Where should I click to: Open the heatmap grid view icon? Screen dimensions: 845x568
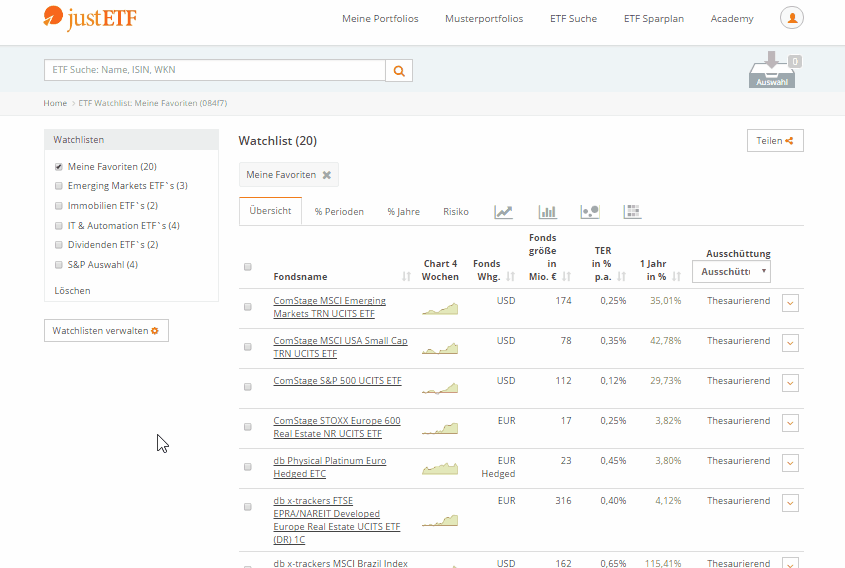tap(632, 212)
